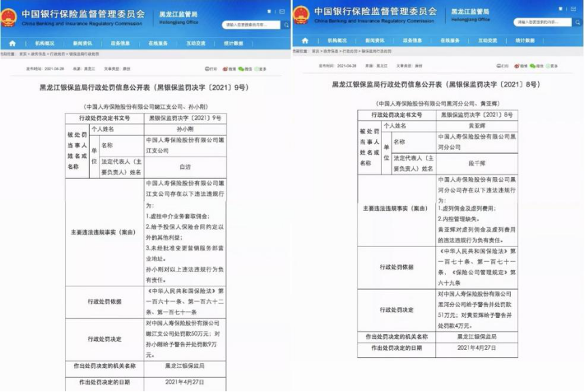Click the mobile icon atop the 8号 page

[560, 9]
